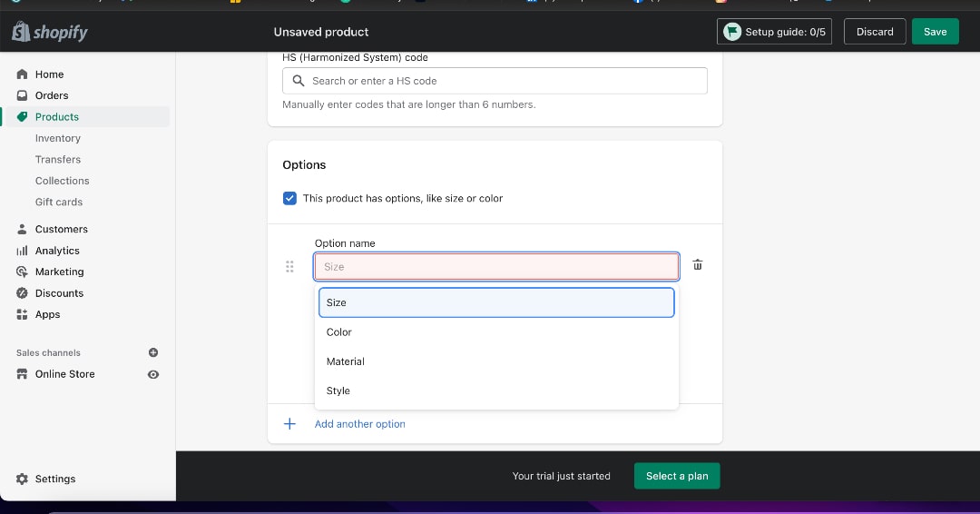
Task: Open the Setup guide flag icon
Action: [732, 31]
